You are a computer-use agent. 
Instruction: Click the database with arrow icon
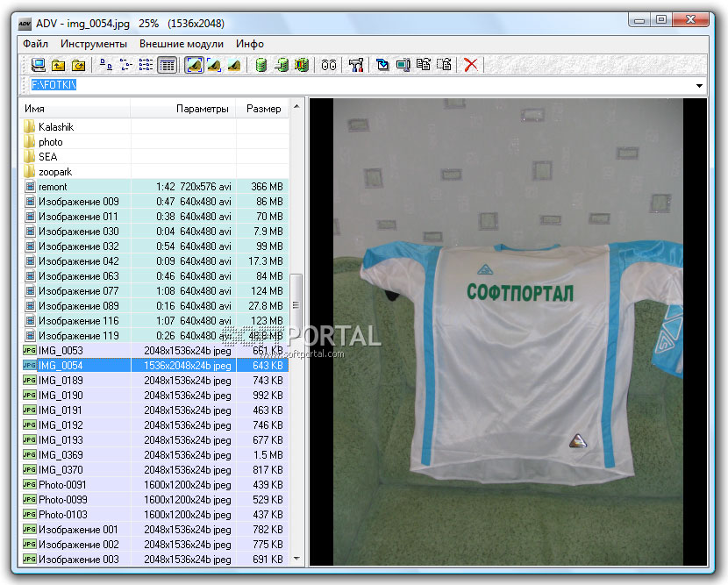(282, 65)
